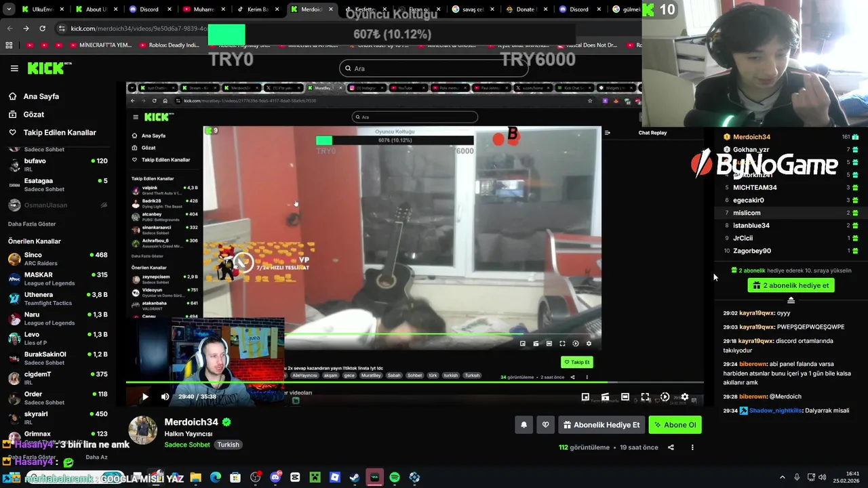
Task: Open bufavo followed channel
Action: click(x=58, y=165)
